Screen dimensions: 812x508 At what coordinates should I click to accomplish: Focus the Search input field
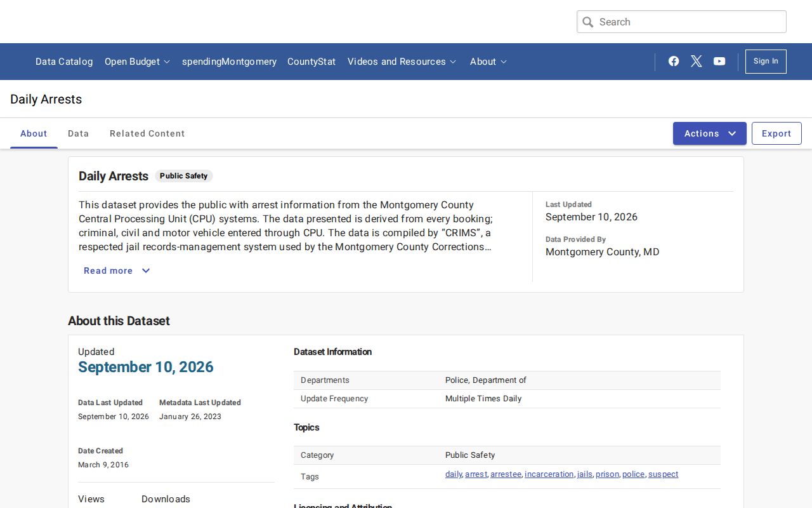click(681, 22)
